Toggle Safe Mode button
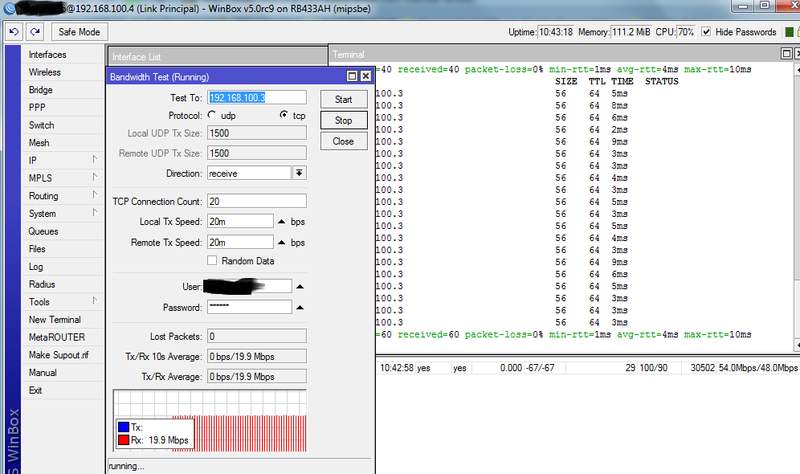 pyautogui.click(x=79, y=32)
